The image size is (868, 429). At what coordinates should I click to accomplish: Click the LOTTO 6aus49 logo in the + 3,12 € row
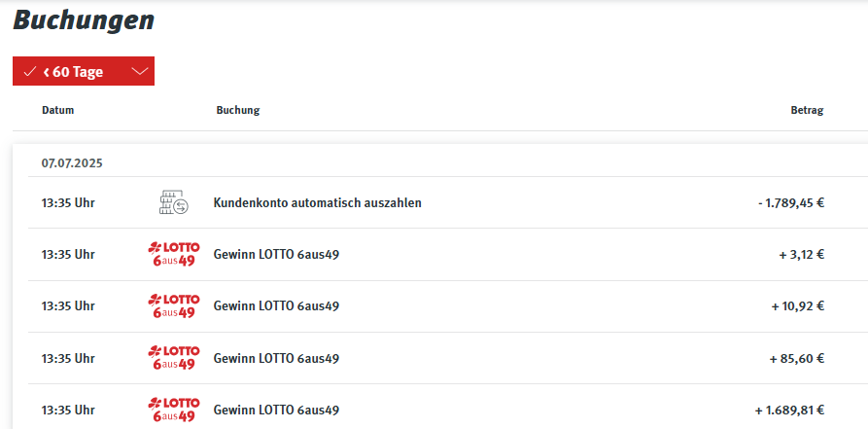[x=174, y=255]
